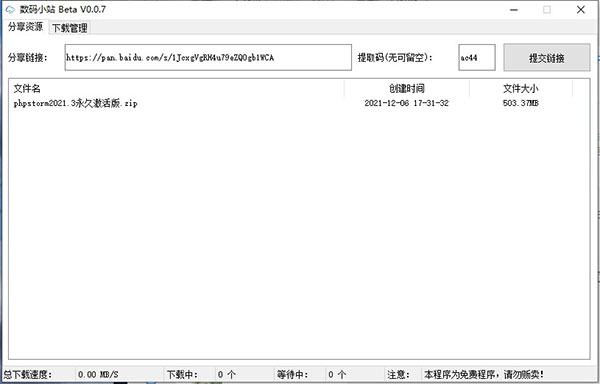Click creation time 2021-12-06 17-31-32
Viewport: 600px width, 384px height.
click(x=406, y=103)
